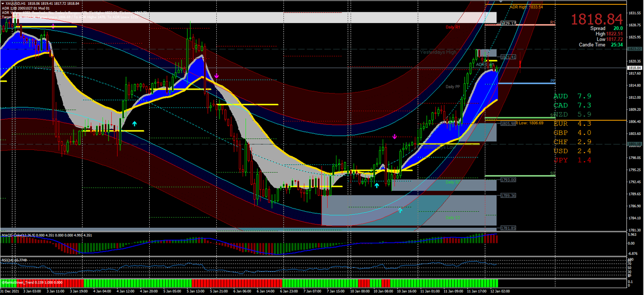Click the current 1818.84 price axis marker
The image size is (644, 295).
[x=634, y=68]
